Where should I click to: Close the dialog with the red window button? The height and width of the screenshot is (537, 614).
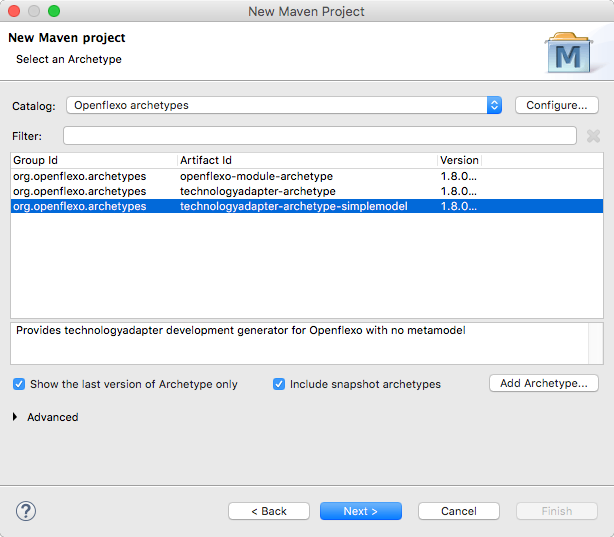[x=14, y=11]
